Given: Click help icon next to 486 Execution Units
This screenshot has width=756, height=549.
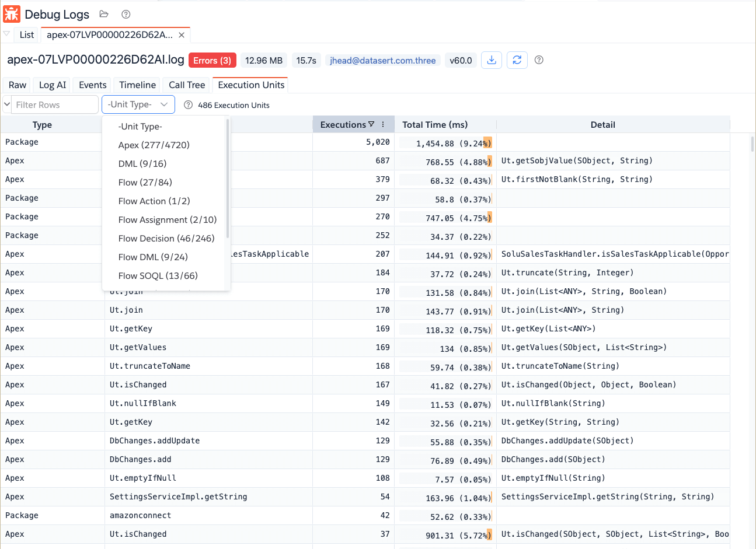Looking at the screenshot, I should click(x=188, y=105).
